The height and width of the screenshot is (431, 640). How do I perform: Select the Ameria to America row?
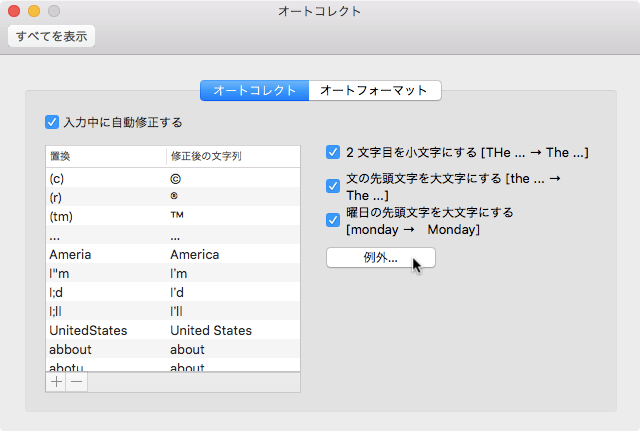click(173, 254)
